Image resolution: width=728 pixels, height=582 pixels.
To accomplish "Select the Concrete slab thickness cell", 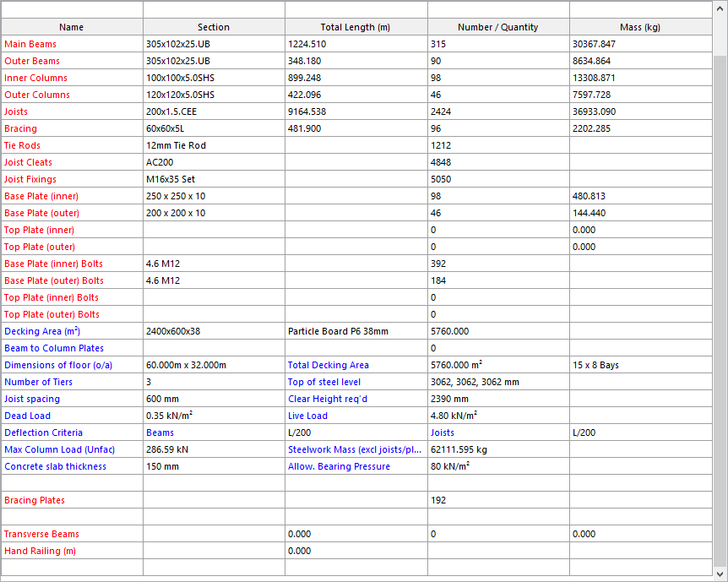I will (x=72, y=466).
